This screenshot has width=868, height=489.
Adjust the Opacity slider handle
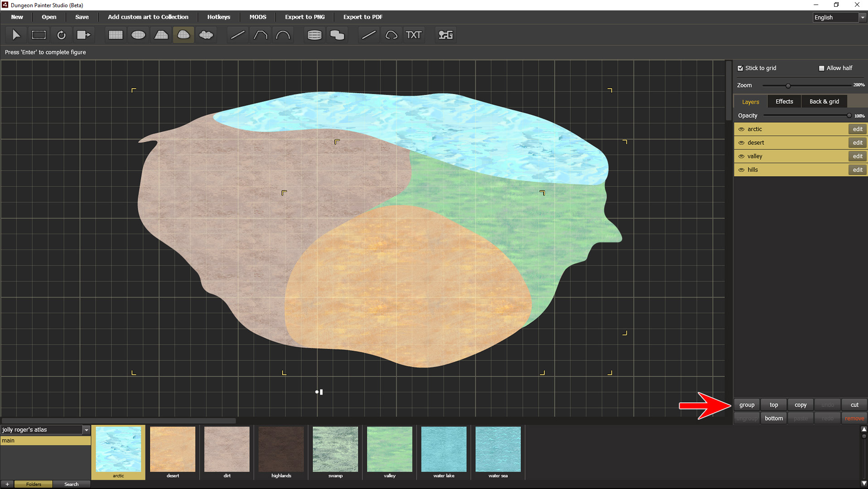[849, 116]
